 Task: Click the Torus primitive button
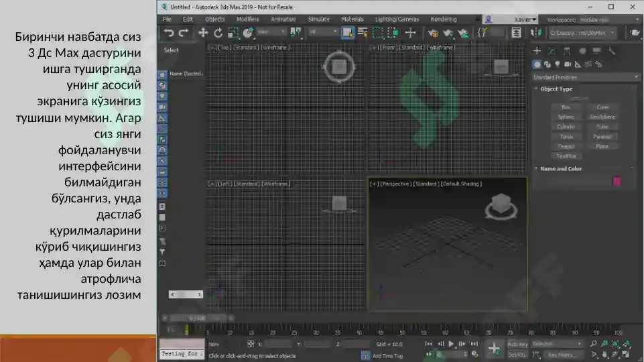[566, 137]
